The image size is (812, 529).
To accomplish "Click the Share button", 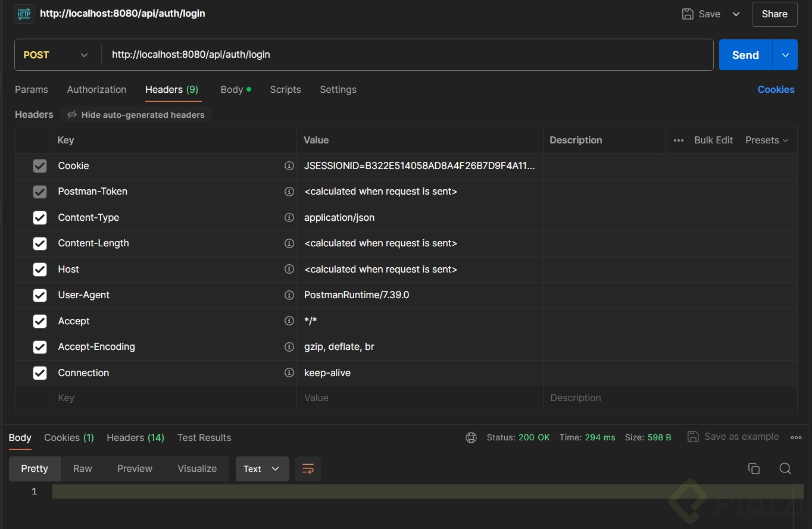I will [774, 14].
